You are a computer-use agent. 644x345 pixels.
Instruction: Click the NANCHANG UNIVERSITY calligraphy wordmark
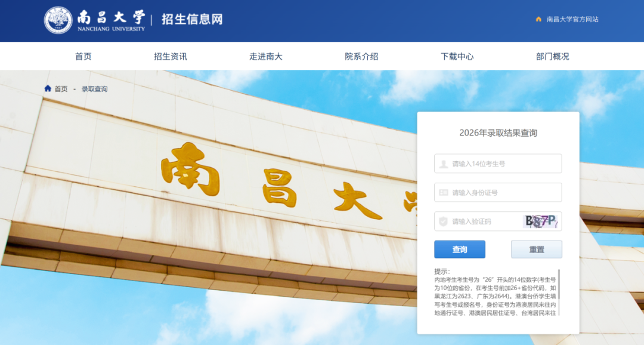(111, 20)
